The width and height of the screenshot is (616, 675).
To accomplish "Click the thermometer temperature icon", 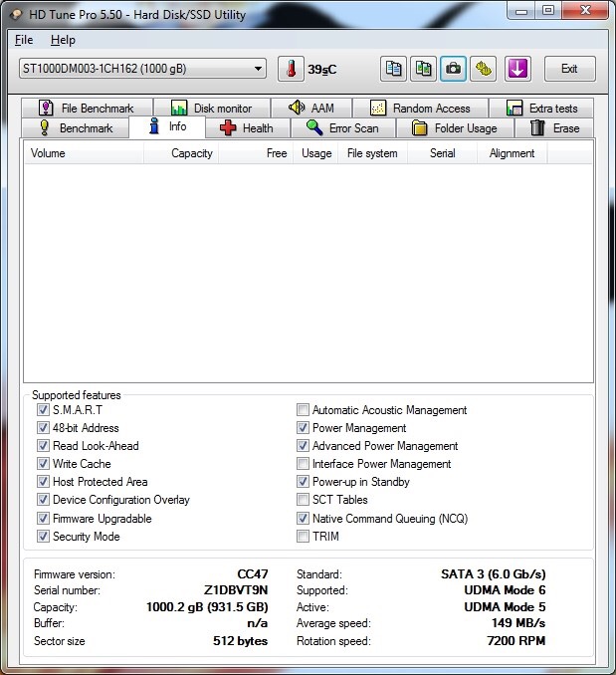I will [x=291, y=69].
